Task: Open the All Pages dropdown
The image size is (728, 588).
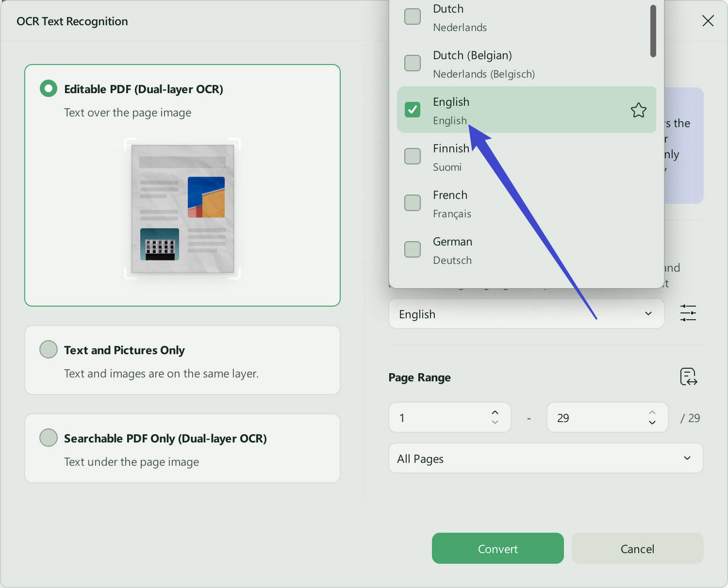Action: [x=546, y=458]
